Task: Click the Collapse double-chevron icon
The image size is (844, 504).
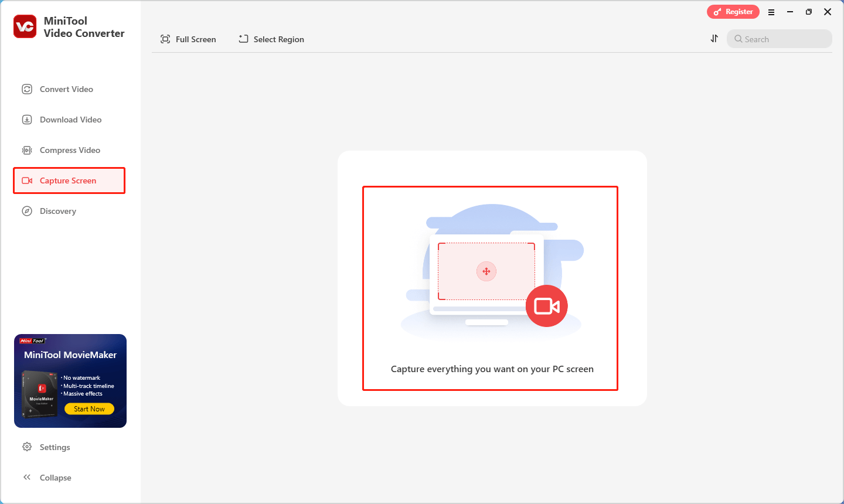Action: [x=27, y=478]
